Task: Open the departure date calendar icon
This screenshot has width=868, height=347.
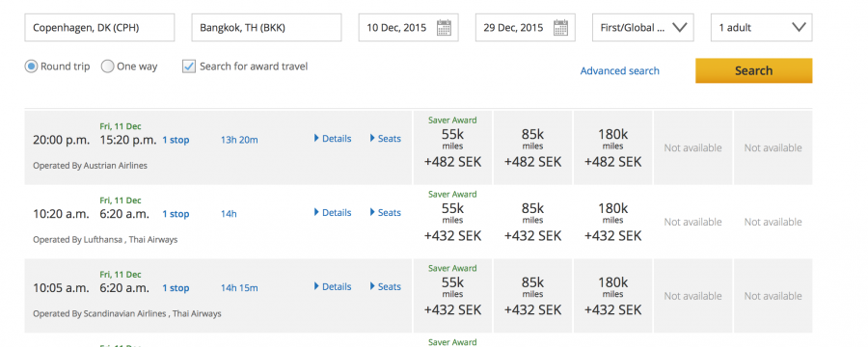Action: pyautogui.click(x=444, y=27)
